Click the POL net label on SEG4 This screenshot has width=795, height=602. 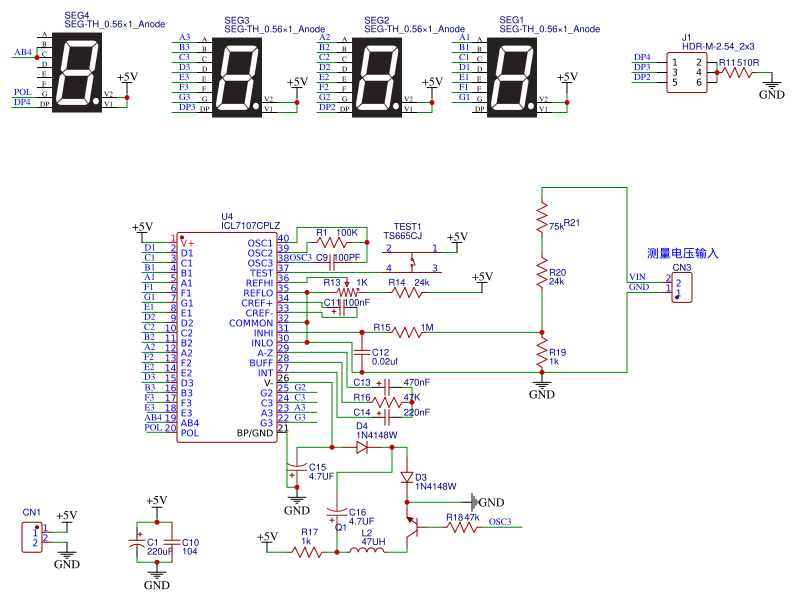pyautogui.click(x=22, y=92)
